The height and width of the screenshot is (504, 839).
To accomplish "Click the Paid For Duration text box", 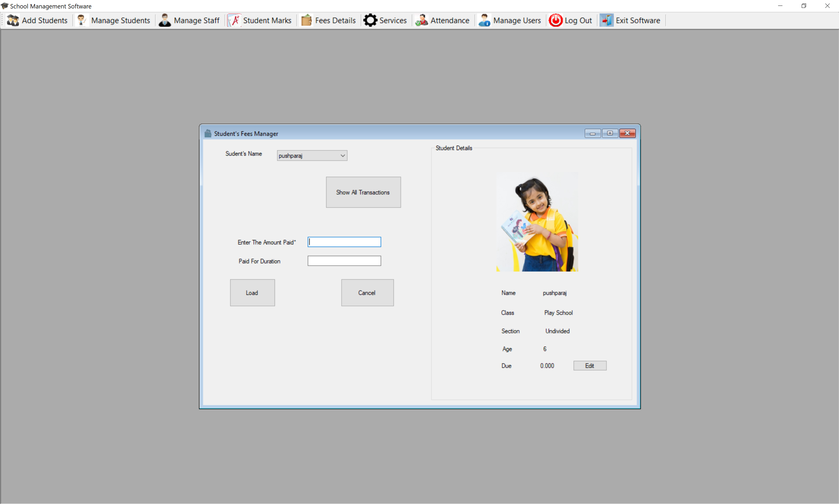I will click(x=344, y=261).
